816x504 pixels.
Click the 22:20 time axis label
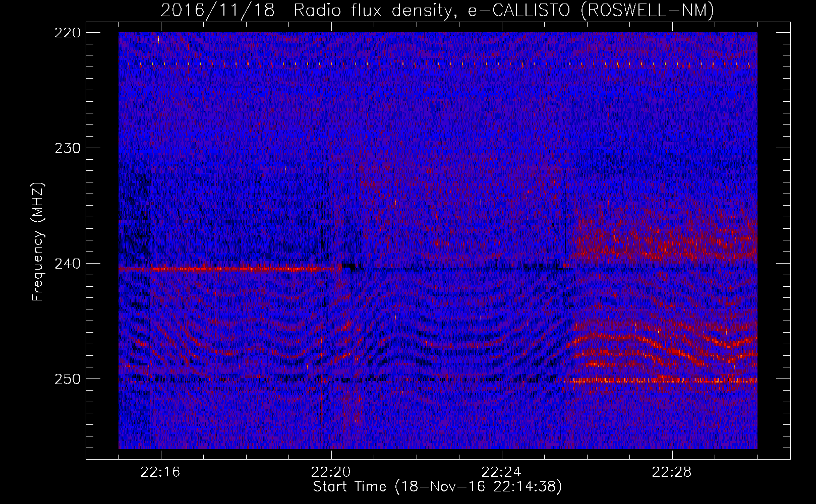tap(331, 472)
